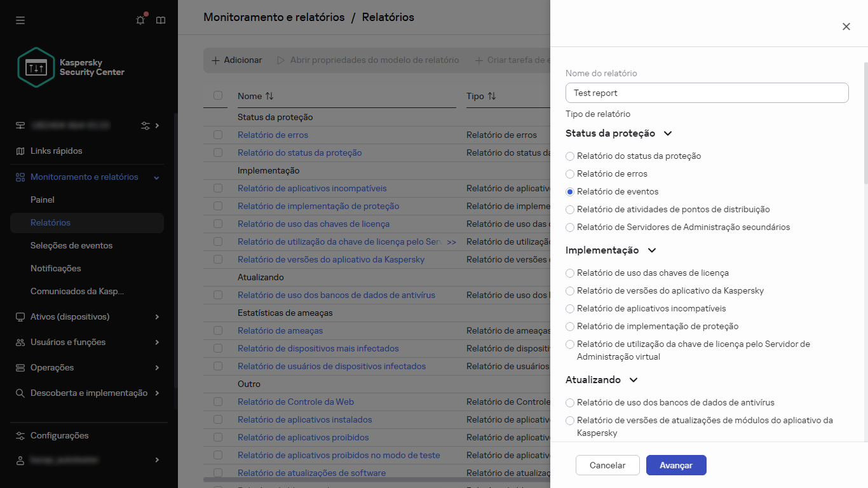Screen dimensions: 868x488
Task: Collapse the Status da proteção section
Action: pos(667,133)
